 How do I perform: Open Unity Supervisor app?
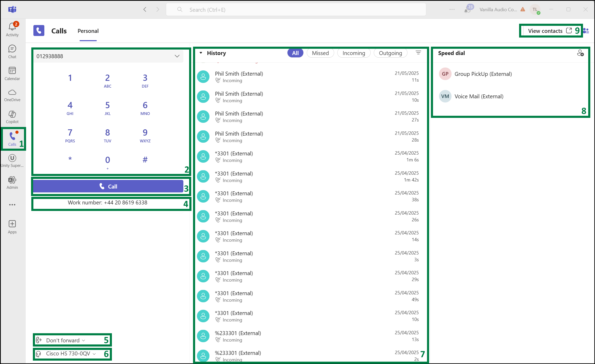tap(12, 161)
